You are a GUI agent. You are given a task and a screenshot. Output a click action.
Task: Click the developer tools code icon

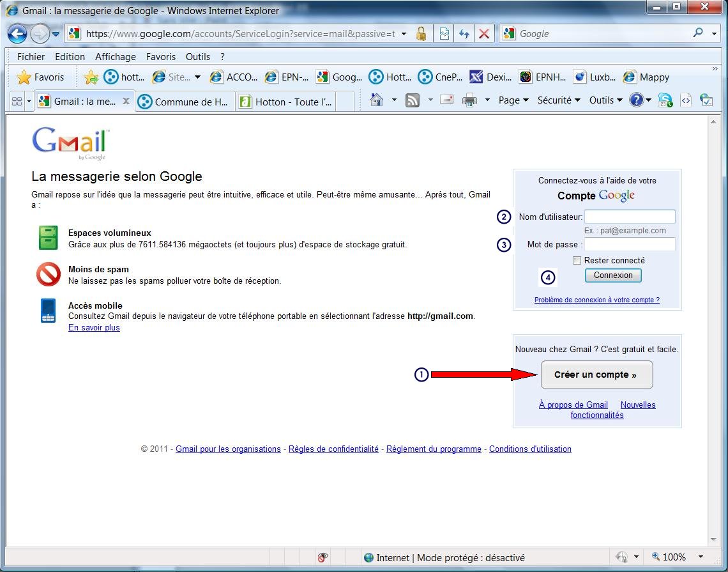point(686,100)
